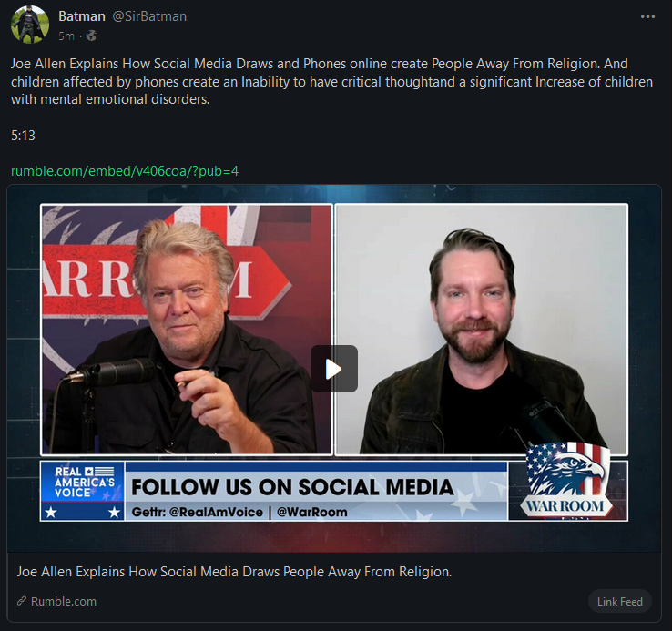Open the Batman display name profile

click(81, 16)
